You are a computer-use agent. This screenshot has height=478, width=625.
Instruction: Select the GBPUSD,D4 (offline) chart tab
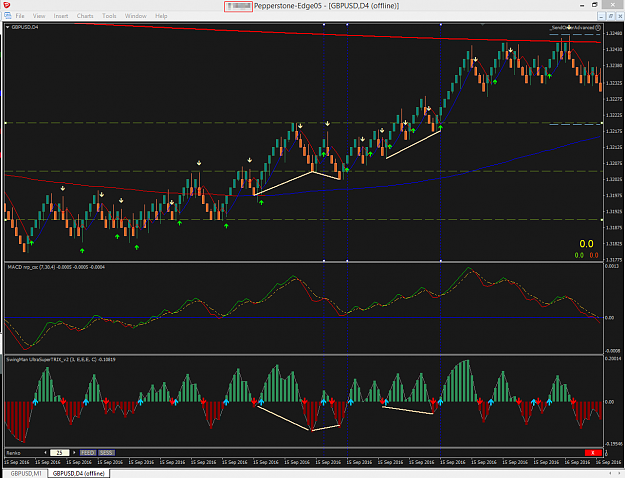pos(79,473)
